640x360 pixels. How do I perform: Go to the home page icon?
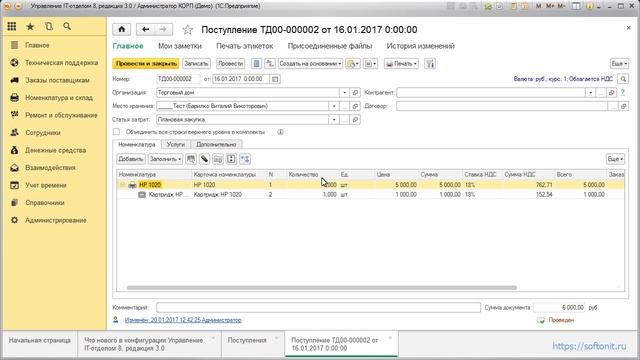122,29
